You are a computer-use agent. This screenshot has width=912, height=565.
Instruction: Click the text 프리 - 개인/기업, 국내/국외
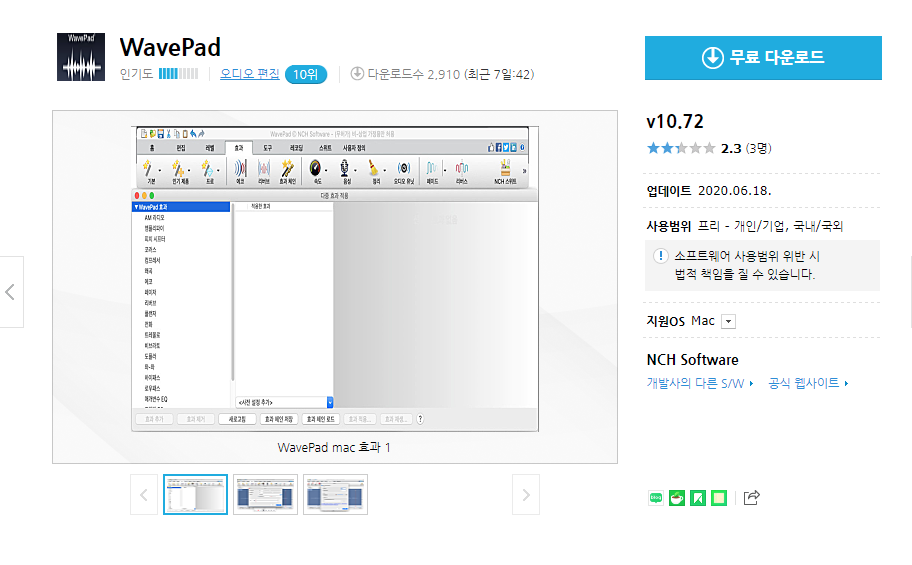770,226
